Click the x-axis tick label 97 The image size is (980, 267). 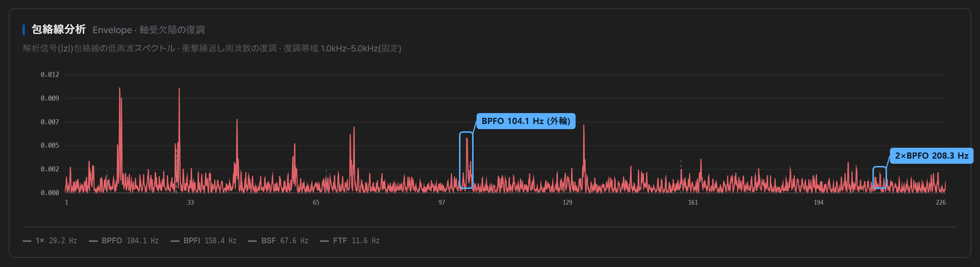click(x=441, y=202)
